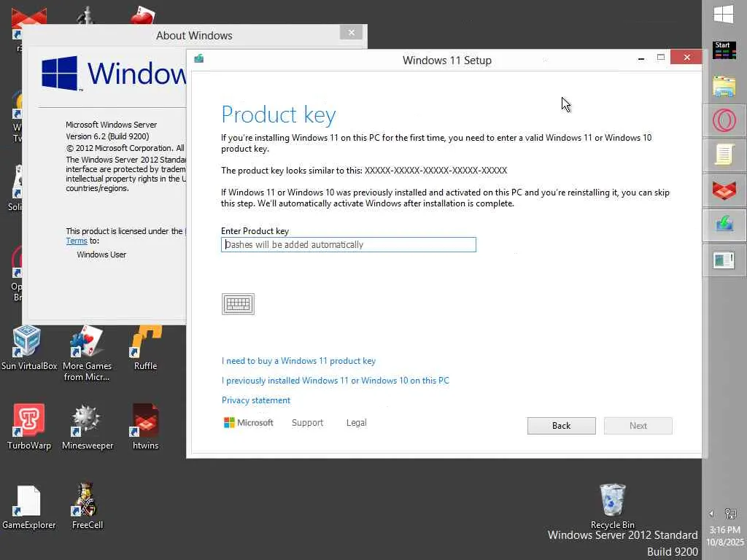This screenshot has height=560, width=747.
Task: Open the Ruffle desktop shortcut
Action: pyautogui.click(x=146, y=348)
